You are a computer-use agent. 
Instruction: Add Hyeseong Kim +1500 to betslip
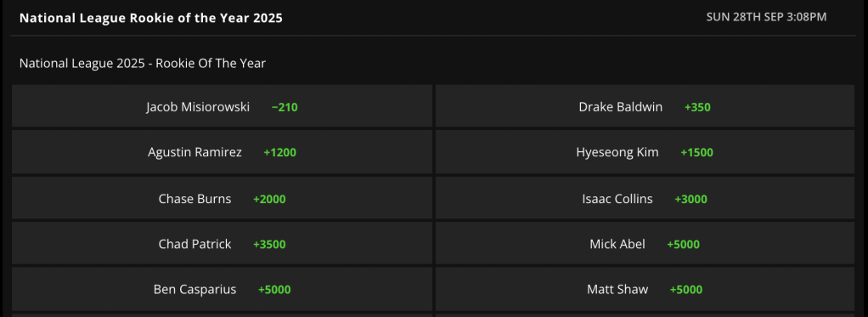(645, 152)
